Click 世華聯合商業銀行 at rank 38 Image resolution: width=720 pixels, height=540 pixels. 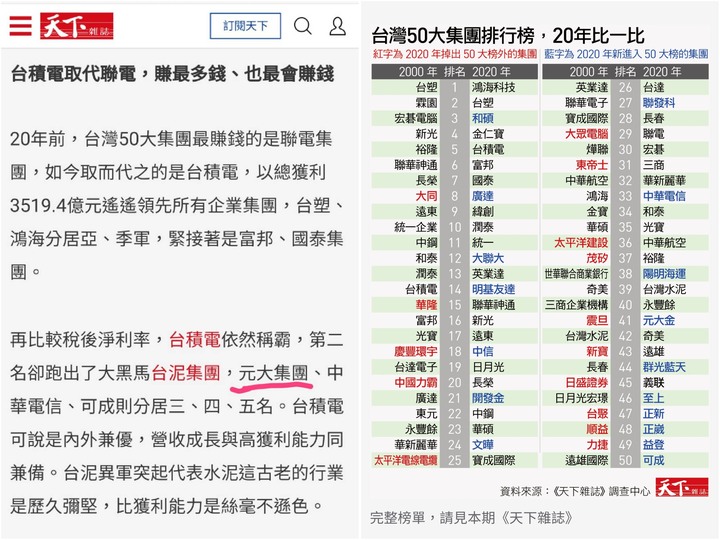tap(577, 274)
